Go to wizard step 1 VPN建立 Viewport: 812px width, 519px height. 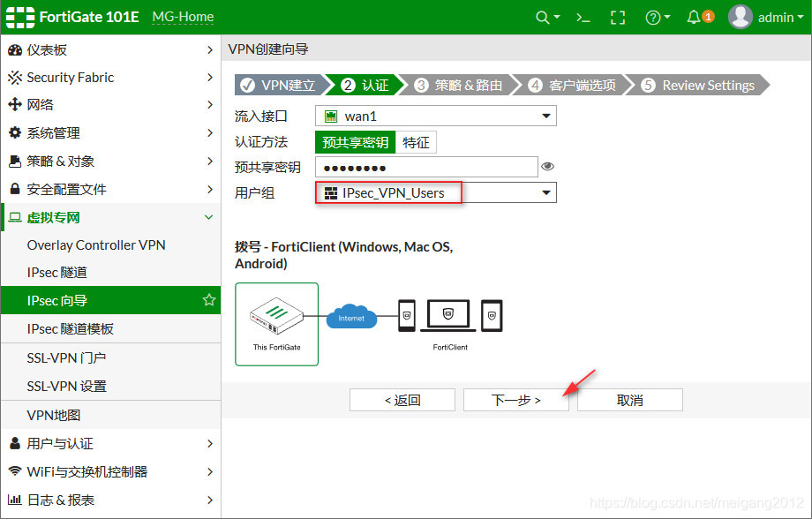point(280,85)
